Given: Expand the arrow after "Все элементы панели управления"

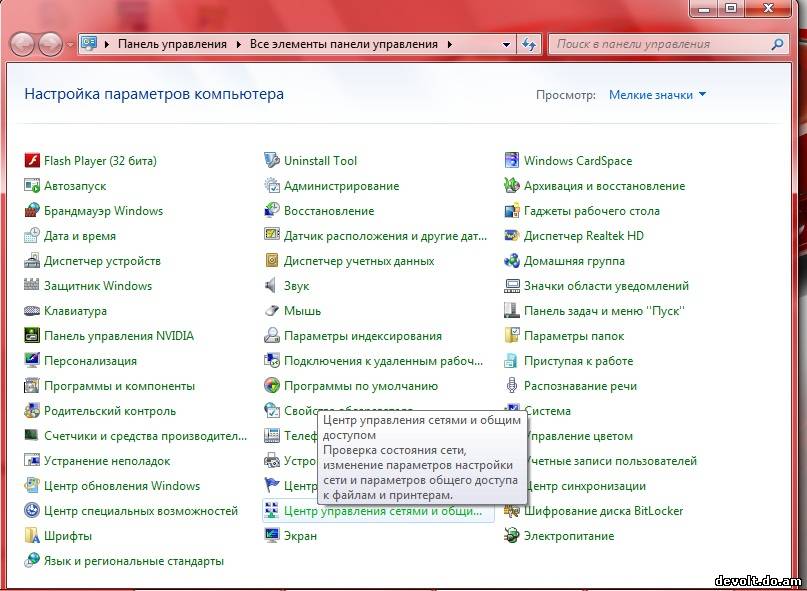Looking at the screenshot, I should [450, 45].
